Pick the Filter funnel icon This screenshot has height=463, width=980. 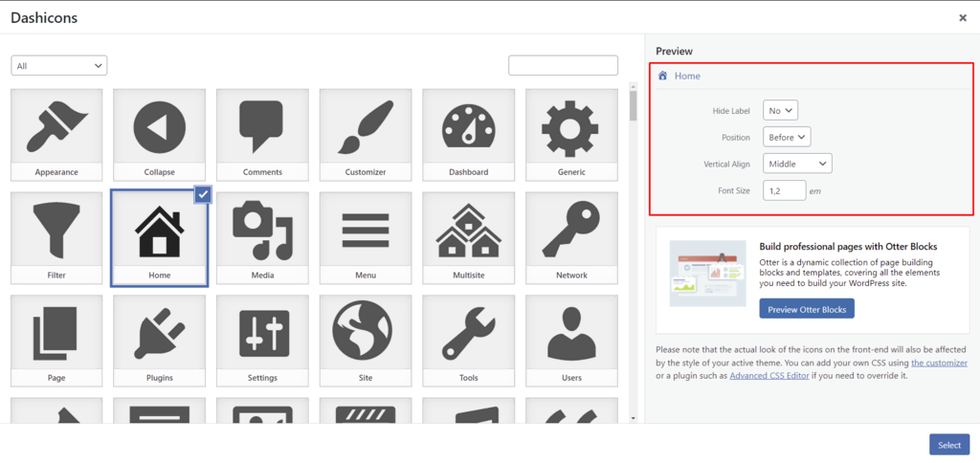56,237
